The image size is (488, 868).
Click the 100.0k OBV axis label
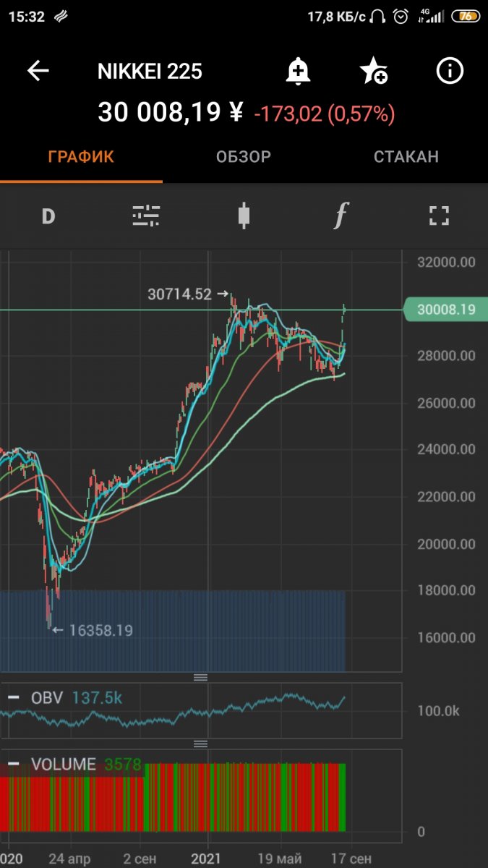tap(438, 711)
